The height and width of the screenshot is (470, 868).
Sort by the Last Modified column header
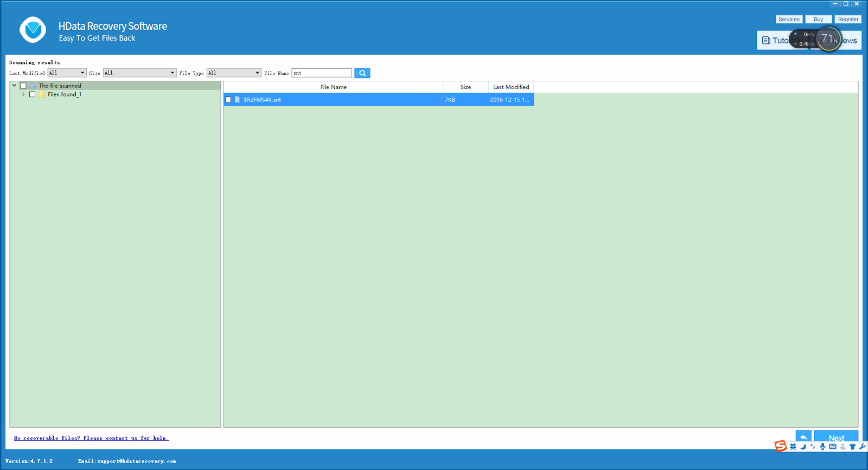(511, 87)
